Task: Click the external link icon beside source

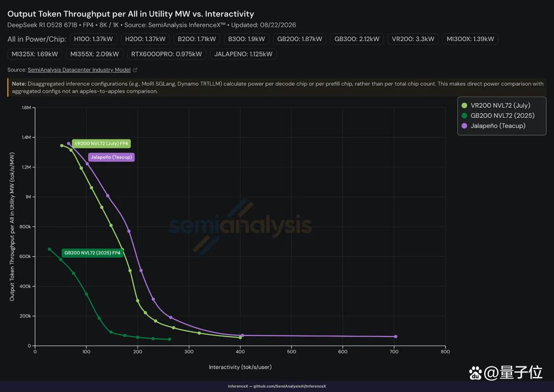Action: [x=135, y=70]
